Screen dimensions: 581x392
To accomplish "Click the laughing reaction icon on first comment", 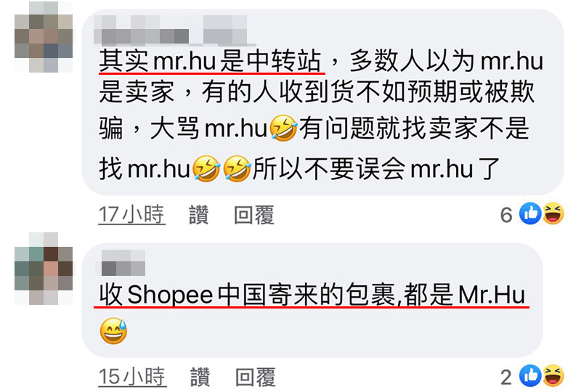I will pyautogui.click(x=553, y=213).
